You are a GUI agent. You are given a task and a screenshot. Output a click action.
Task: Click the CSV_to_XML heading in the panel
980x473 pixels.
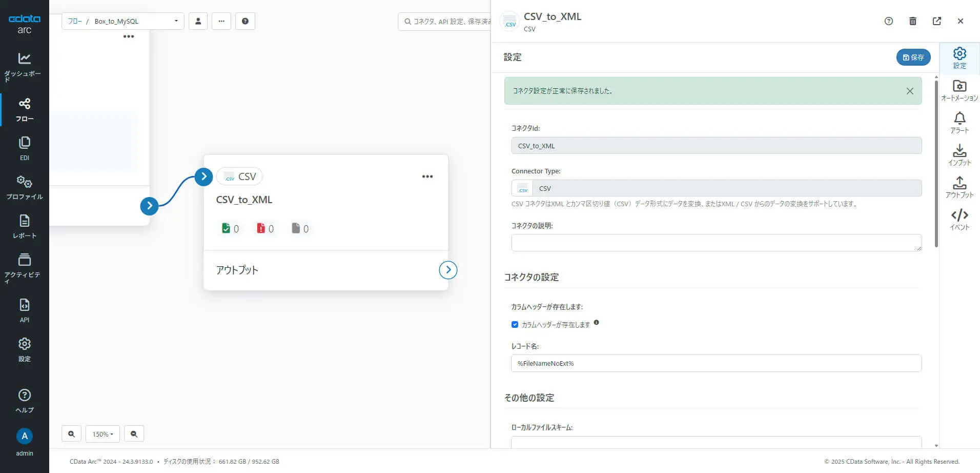pos(553,16)
